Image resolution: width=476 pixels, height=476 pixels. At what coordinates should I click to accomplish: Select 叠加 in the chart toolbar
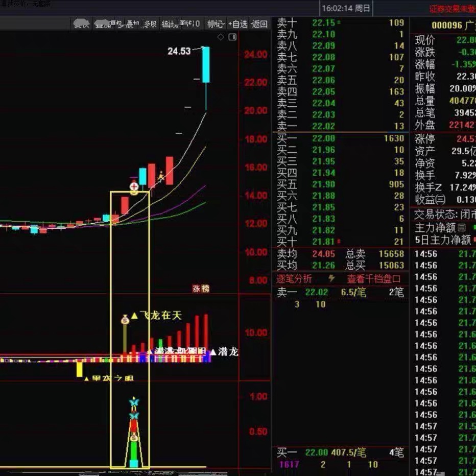[133, 23]
